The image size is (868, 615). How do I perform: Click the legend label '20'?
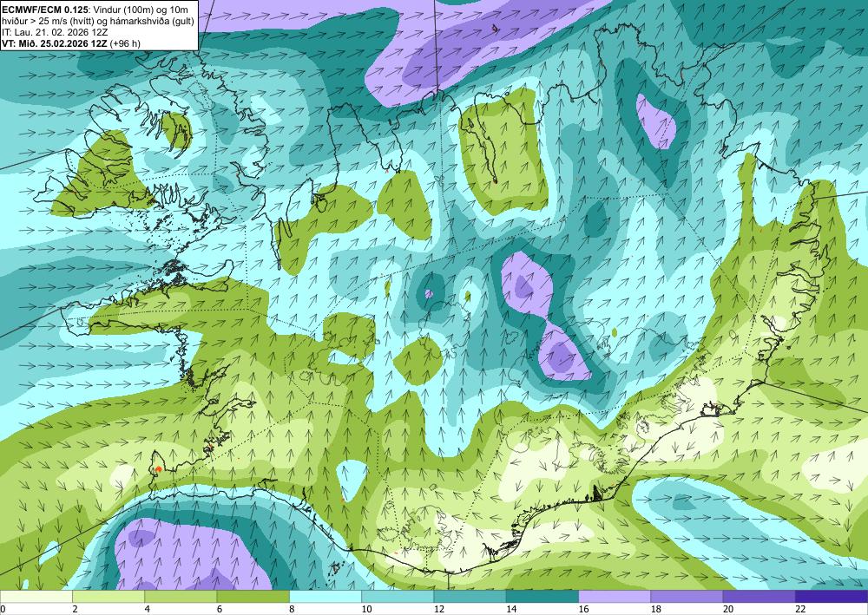click(728, 609)
